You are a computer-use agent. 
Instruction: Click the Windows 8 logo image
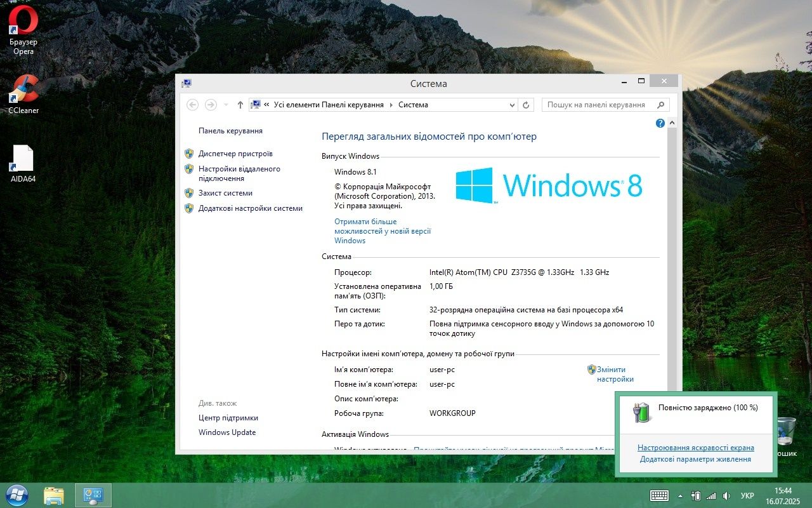click(x=549, y=185)
